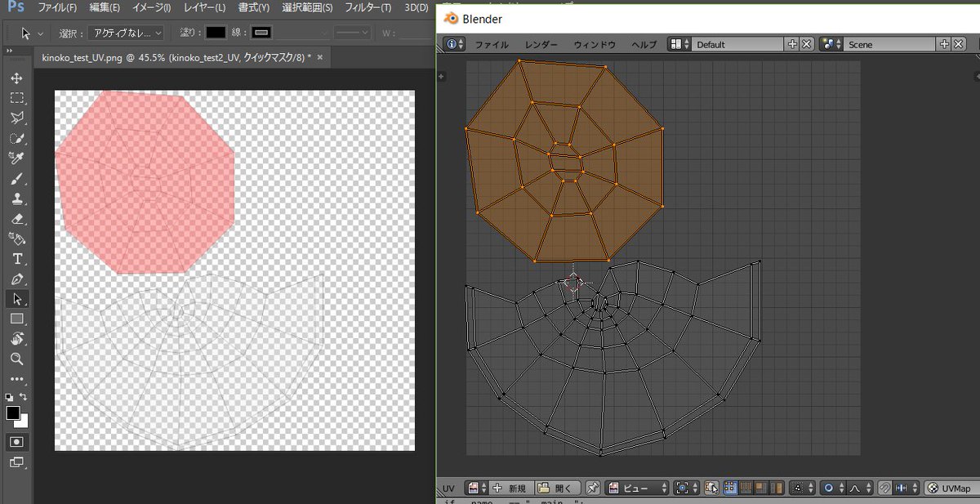Open the UV image browse dropdown
The image size is (980, 504).
click(476, 488)
